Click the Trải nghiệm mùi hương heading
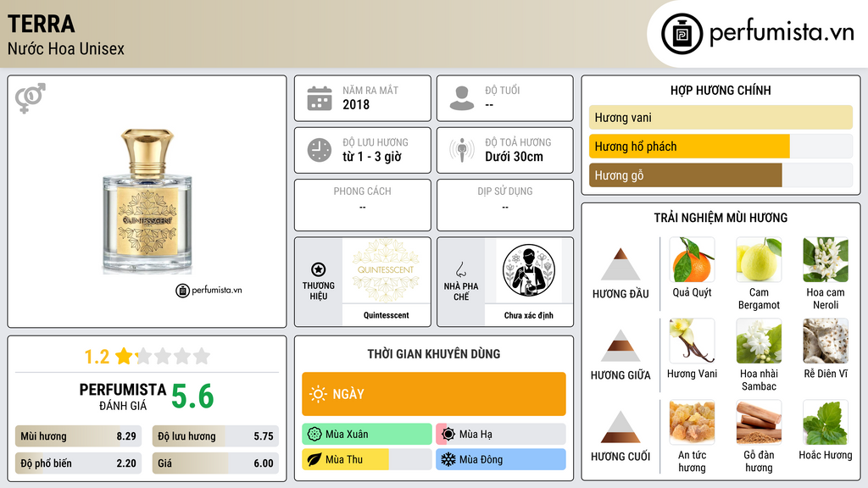Image resolution: width=868 pixels, height=488 pixels. [x=721, y=218]
